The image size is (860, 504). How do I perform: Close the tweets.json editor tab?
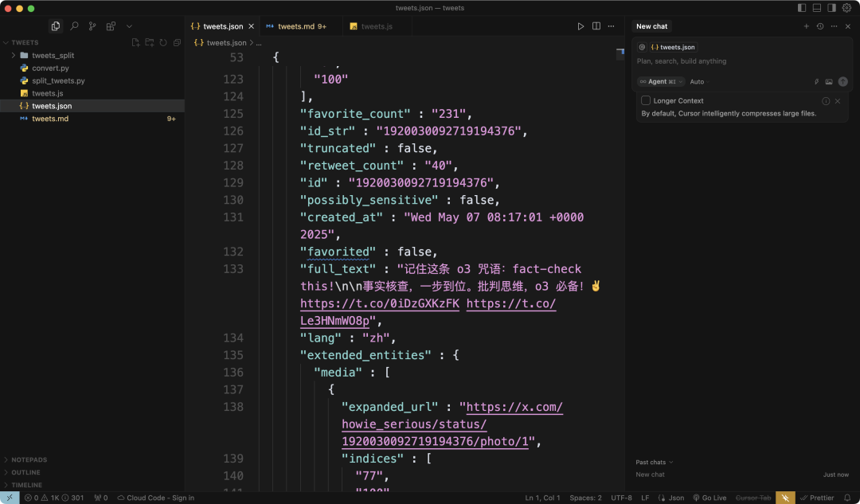251,26
